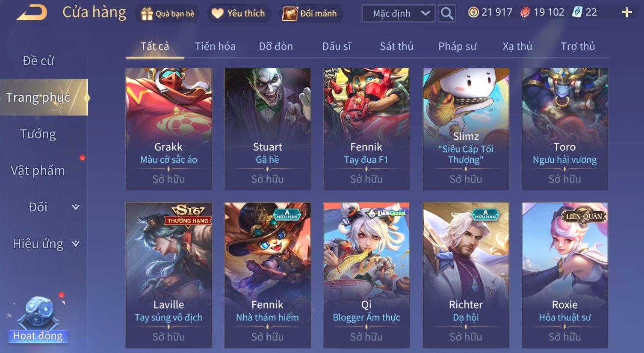Open the Tướng sidebar menu
Viewport: 644px width, 353px height.
coord(38,134)
